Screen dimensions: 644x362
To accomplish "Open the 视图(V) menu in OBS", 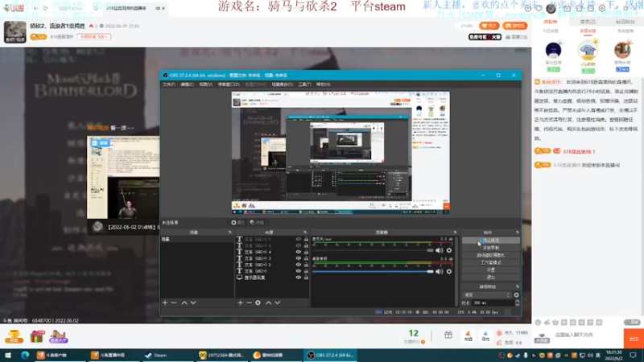I will pyautogui.click(x=206, y=84).
